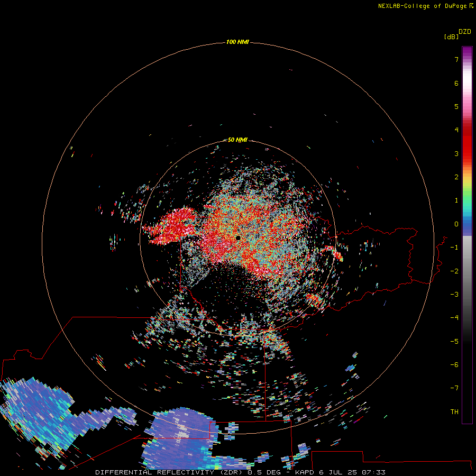Click the 3 value on the dB scale
Screen dimensions: 476x476
(456, 153)
